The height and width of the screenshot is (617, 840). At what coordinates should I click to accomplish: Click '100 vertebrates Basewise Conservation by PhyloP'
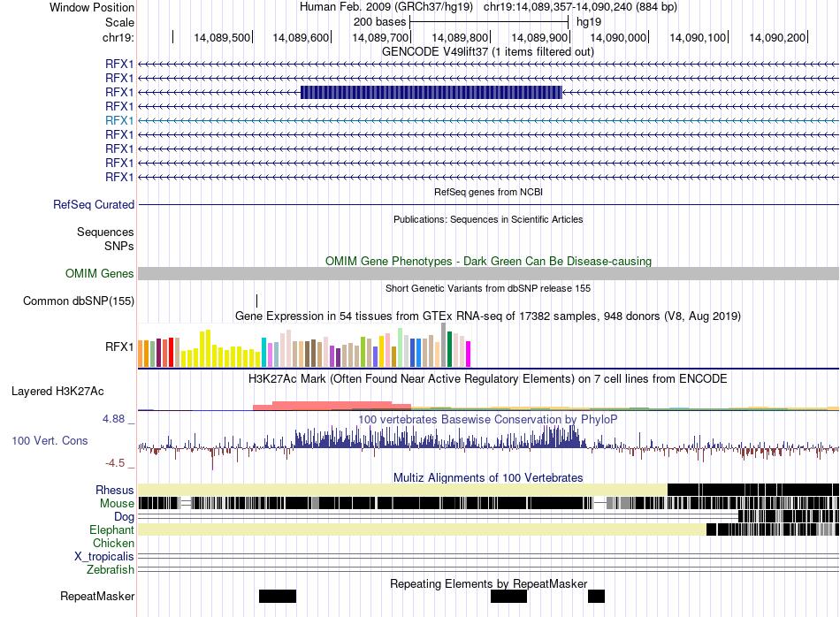coord(488,419)
